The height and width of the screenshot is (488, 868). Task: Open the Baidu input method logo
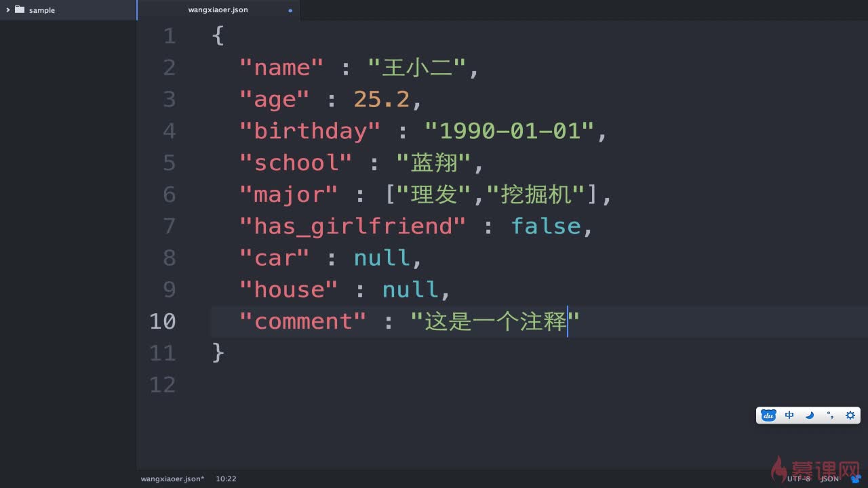click(x=768, y=415)
